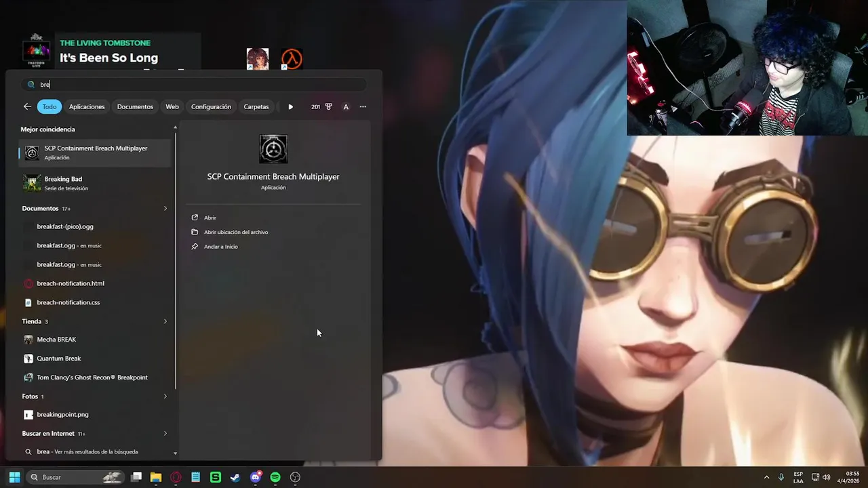Select the Breaking Bad TV series result

tap(95, 183)
